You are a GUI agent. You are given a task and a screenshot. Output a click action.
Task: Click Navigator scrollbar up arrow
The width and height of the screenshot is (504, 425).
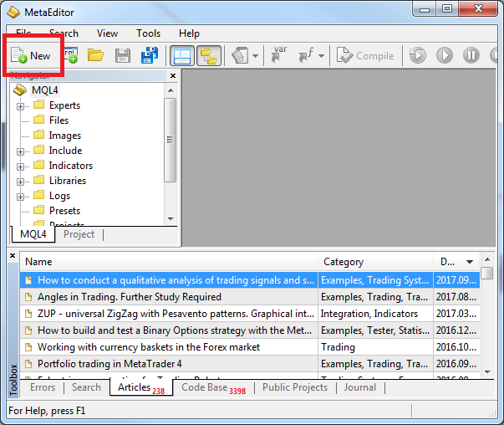point(171,90)
